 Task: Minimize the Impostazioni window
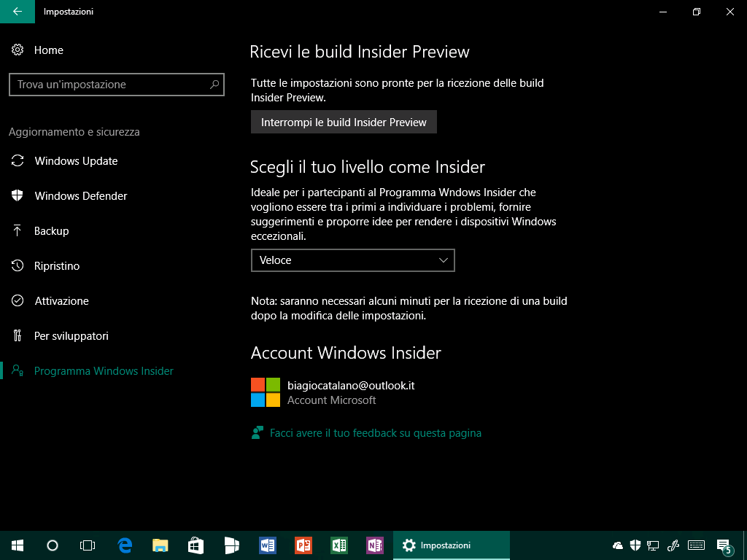click(663, 12)
